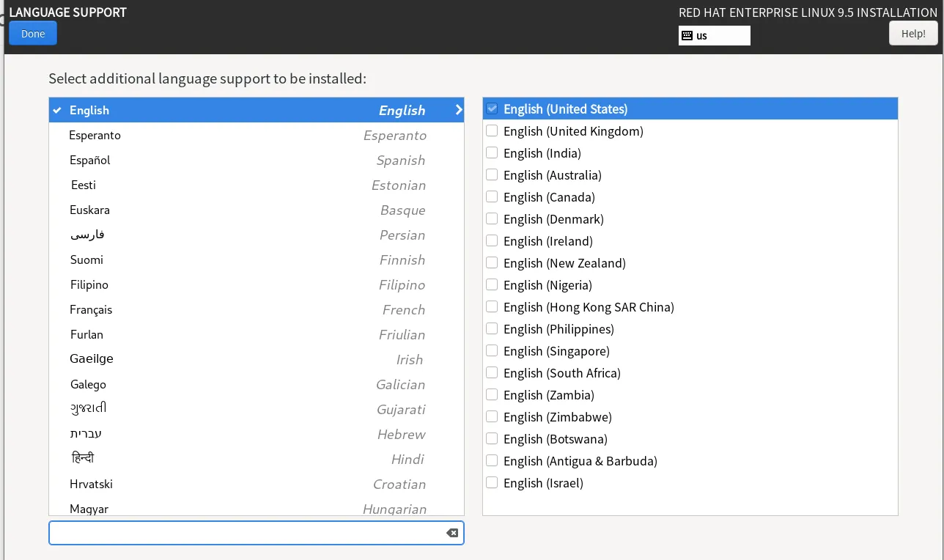Choose the Hindi language row
Image resolution: width=944 pixels, height=560 pixels.
[x=257, y=459]
